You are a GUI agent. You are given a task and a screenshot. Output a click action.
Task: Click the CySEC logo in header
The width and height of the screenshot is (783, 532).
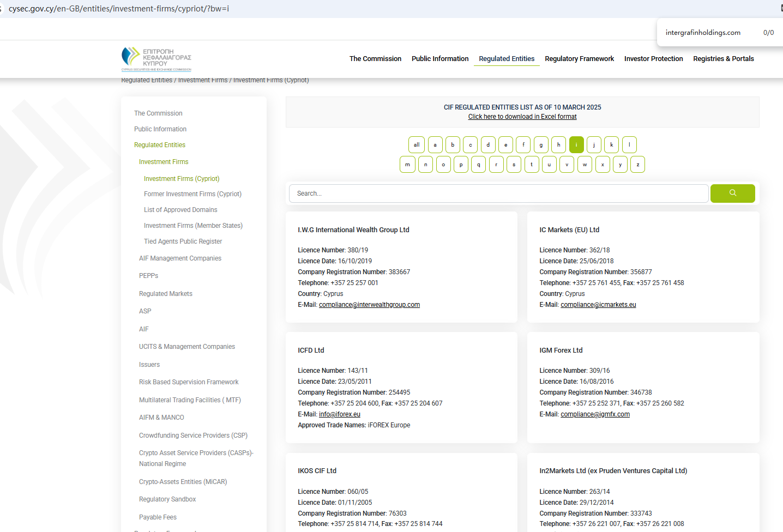coord(156,59)
